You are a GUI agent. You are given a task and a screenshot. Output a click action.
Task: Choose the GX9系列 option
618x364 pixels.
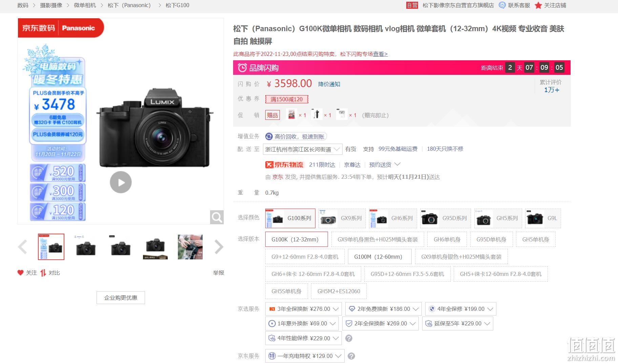pos(342,218)
